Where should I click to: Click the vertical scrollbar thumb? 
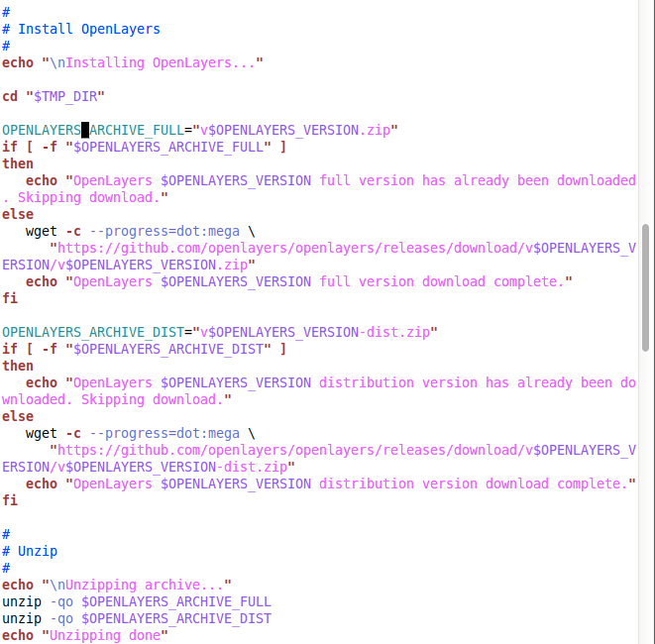coord(645,287)
